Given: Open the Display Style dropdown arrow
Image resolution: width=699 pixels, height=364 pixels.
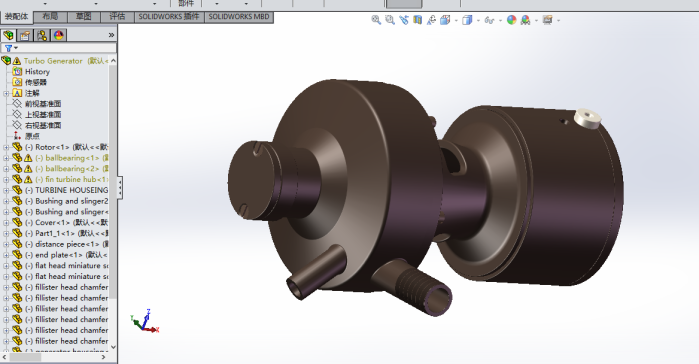Looking at the screenshot, I should coord(478,20).
